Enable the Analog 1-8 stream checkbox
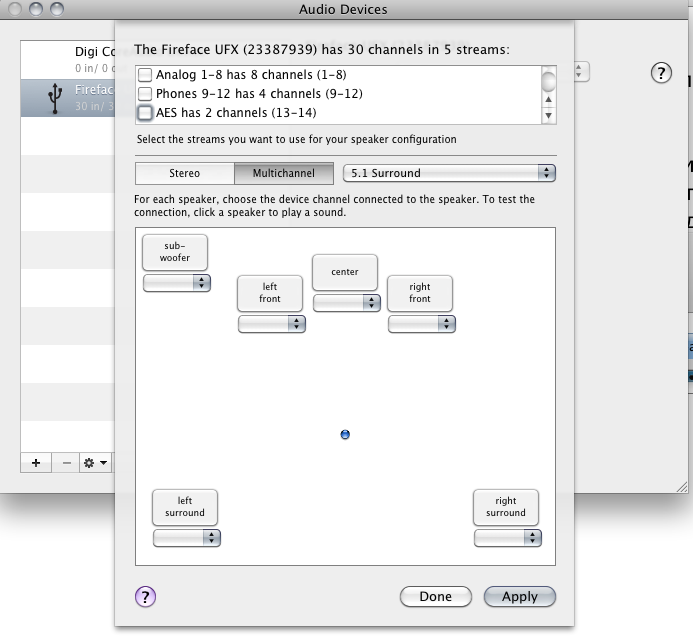Image resolution: width=693 pixels, height=637 pixels. 145,75
